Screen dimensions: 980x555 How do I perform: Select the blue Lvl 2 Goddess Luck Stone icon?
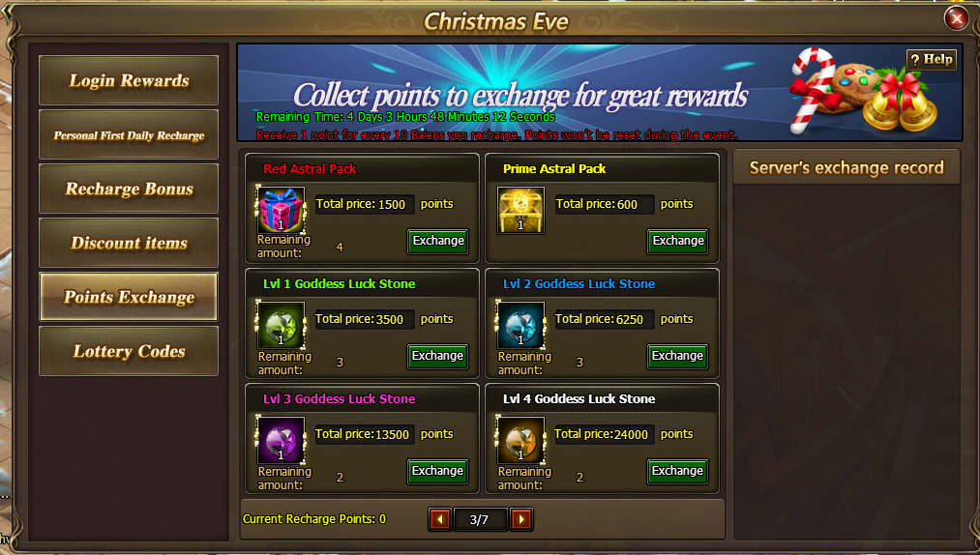[520, 325]
